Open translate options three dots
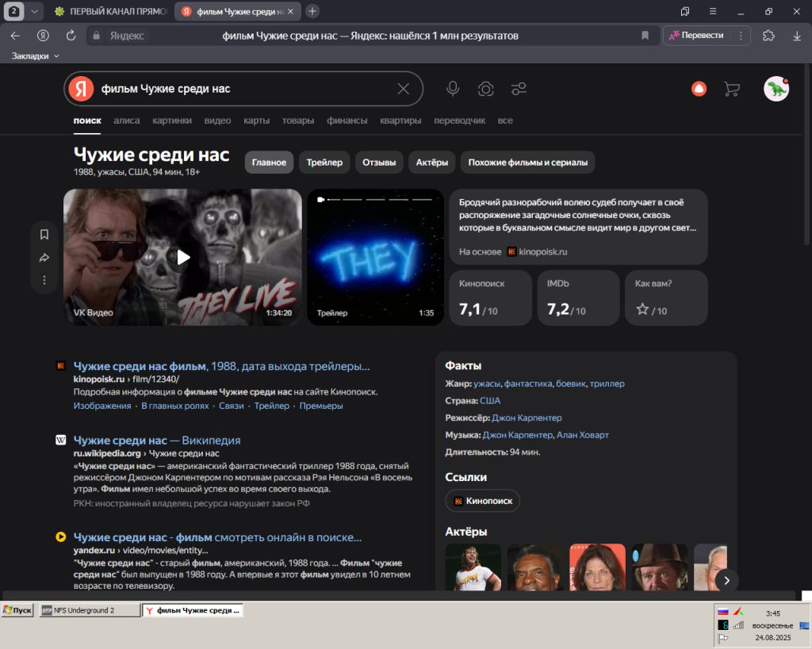 click(741, 36)
